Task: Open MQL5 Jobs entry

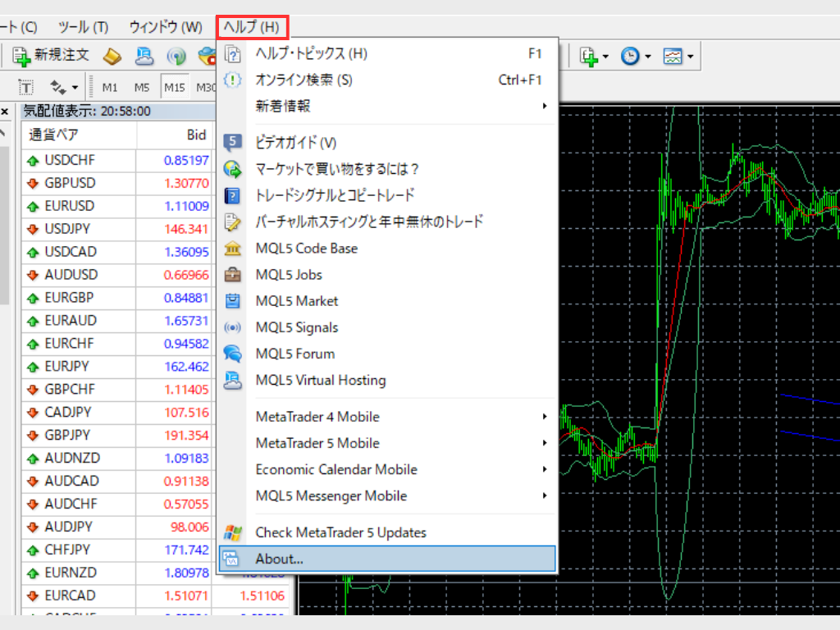Action: click(387, 274)
